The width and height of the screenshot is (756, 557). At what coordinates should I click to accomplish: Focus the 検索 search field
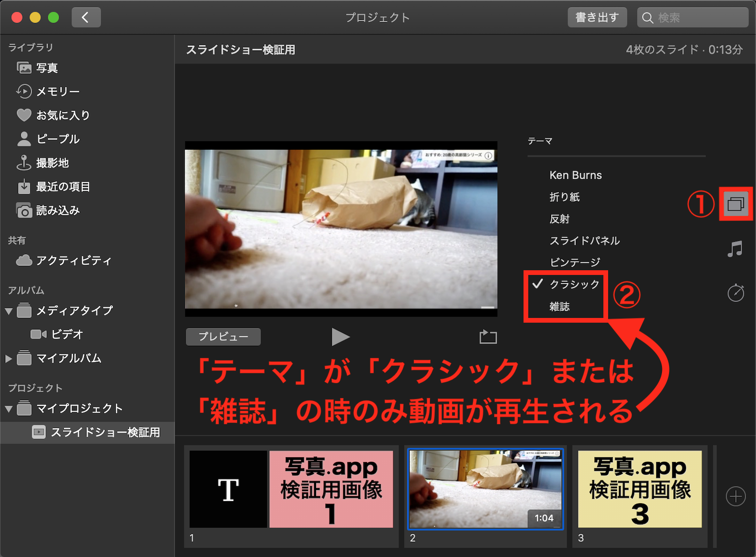click(693, 17)
